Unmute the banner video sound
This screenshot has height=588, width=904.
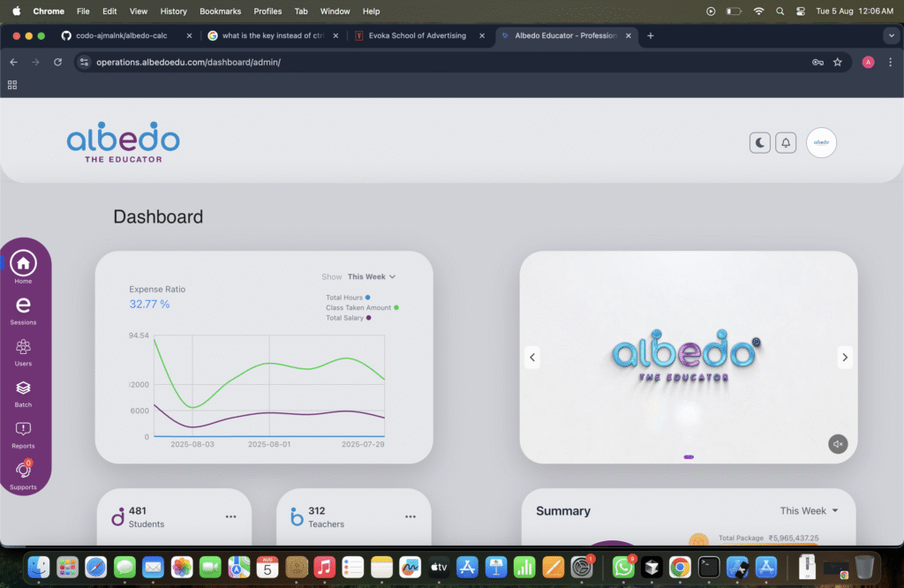[838, 444]
